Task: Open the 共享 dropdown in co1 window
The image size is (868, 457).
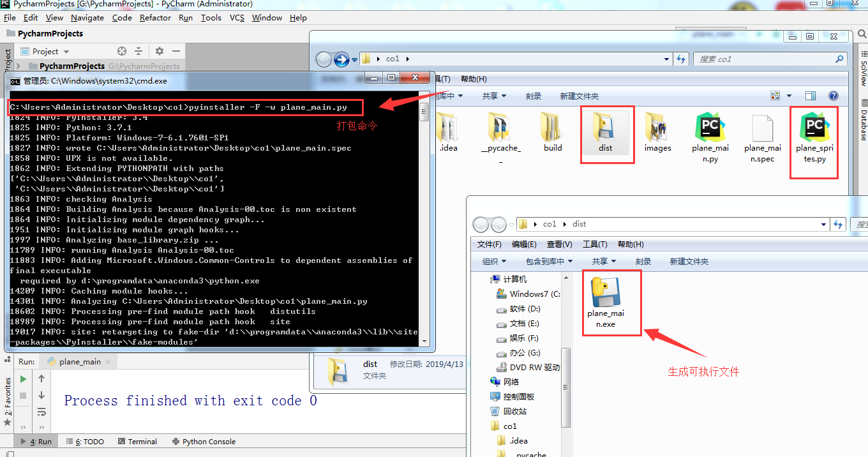Action: tap(494, 96)
